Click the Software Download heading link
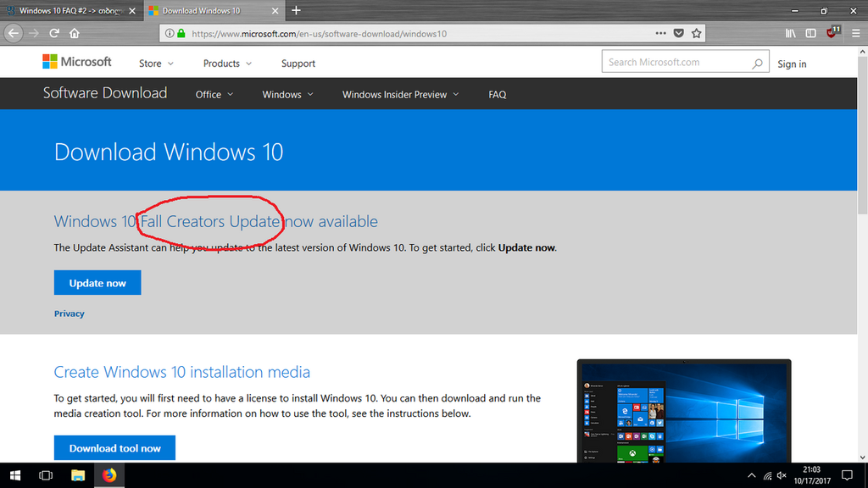 104,93
